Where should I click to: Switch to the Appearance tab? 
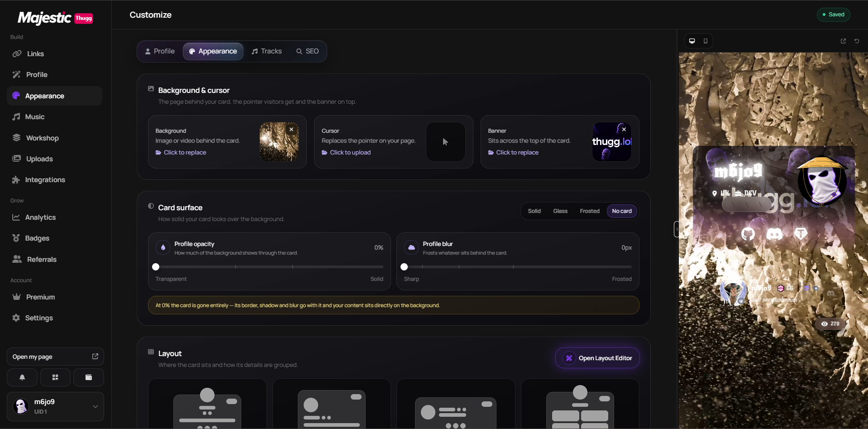pos(213,51)
